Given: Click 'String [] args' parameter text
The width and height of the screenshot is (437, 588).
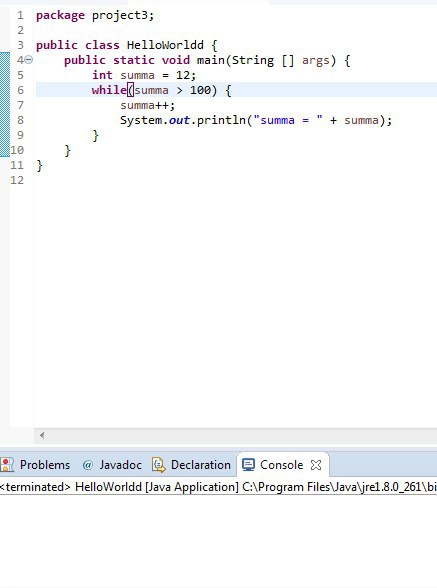Looking at the screenshot, I should [x=281, y=60].
